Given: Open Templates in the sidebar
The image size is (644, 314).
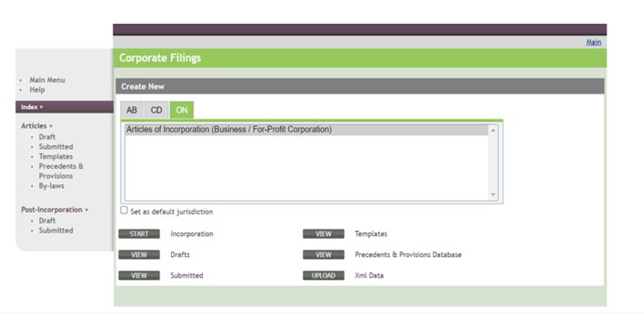Looking at the screenshot, I should tap(56, 156).
